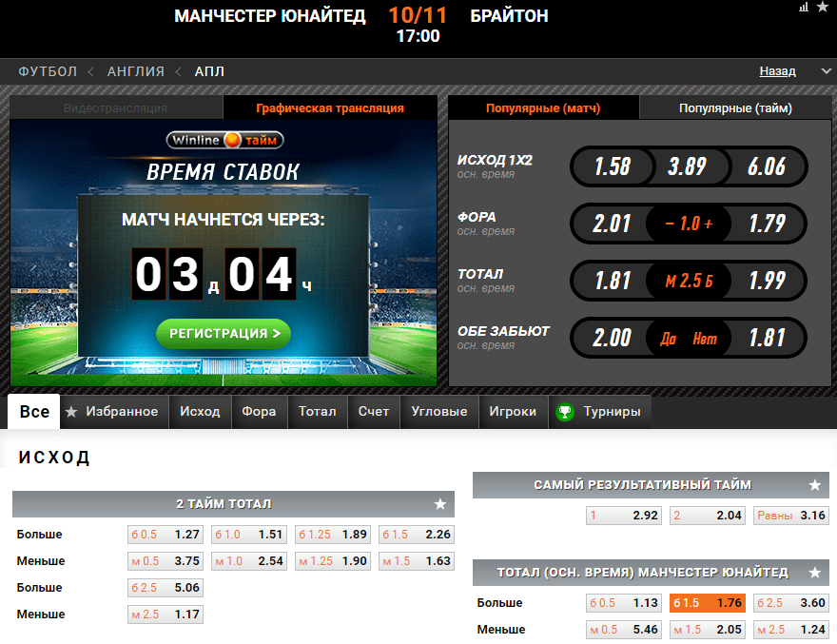The width and height of the screenshot is (837, 644).
Task: Click the green РЕГИСТРАЦИЯ button
Action: (x=224, y=334)
